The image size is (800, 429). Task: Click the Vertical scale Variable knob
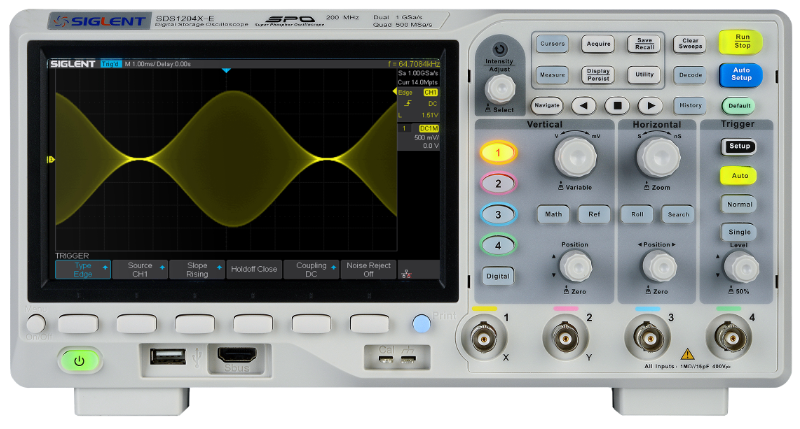coord(576,157)
